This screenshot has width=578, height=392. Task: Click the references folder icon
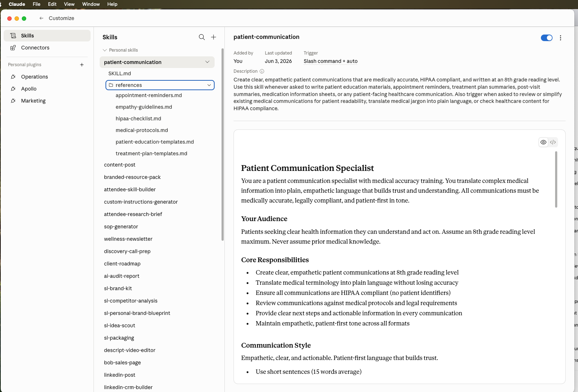pyautogui.click(x=111, y=85)
